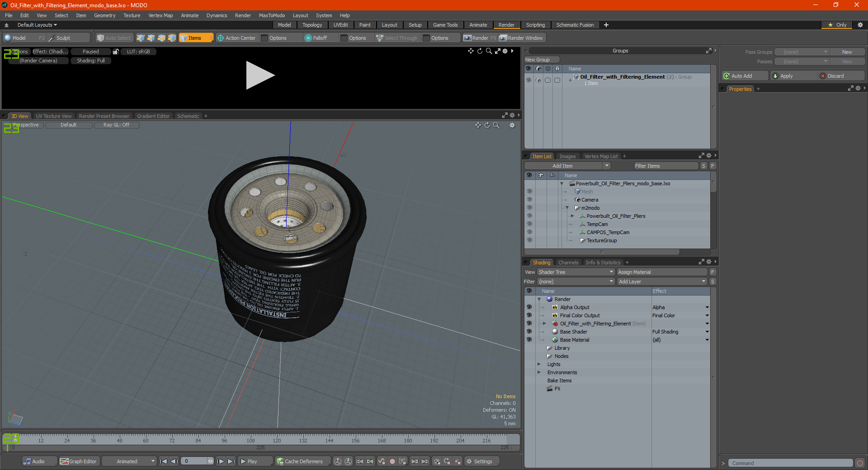
Task: Switch to the Schematic Fusion layout tab
Action: coord(575,25)
